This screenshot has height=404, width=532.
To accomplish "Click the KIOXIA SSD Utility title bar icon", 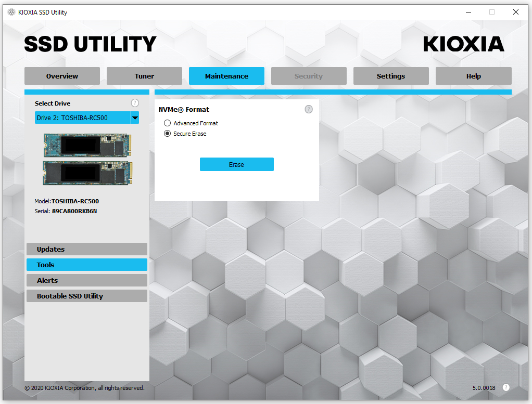I will click(11, 12).
